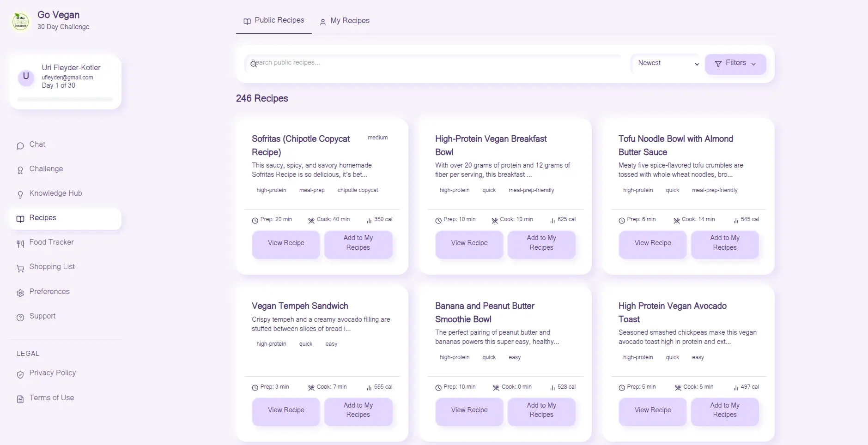Screen dimensions: 868x445
Task: Expand the Filters chevron
Action: pos(753,64)
